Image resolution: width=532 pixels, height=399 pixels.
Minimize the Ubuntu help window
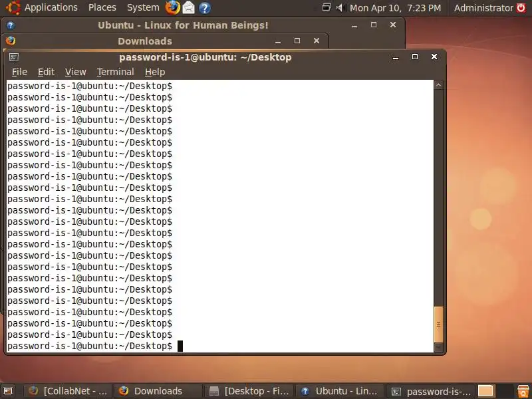tap(354, 26)
